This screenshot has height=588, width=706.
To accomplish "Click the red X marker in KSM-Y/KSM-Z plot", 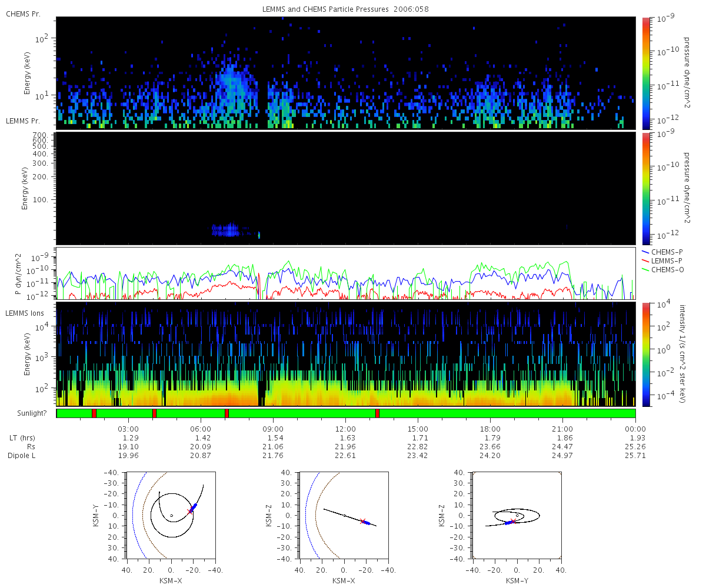I will pyautogui.click(x=512, y=521).
